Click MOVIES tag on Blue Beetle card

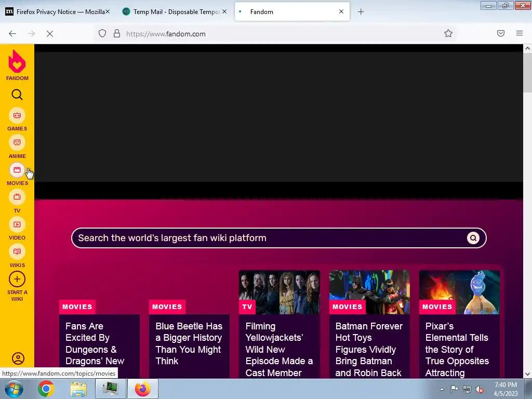pos(167,307)
